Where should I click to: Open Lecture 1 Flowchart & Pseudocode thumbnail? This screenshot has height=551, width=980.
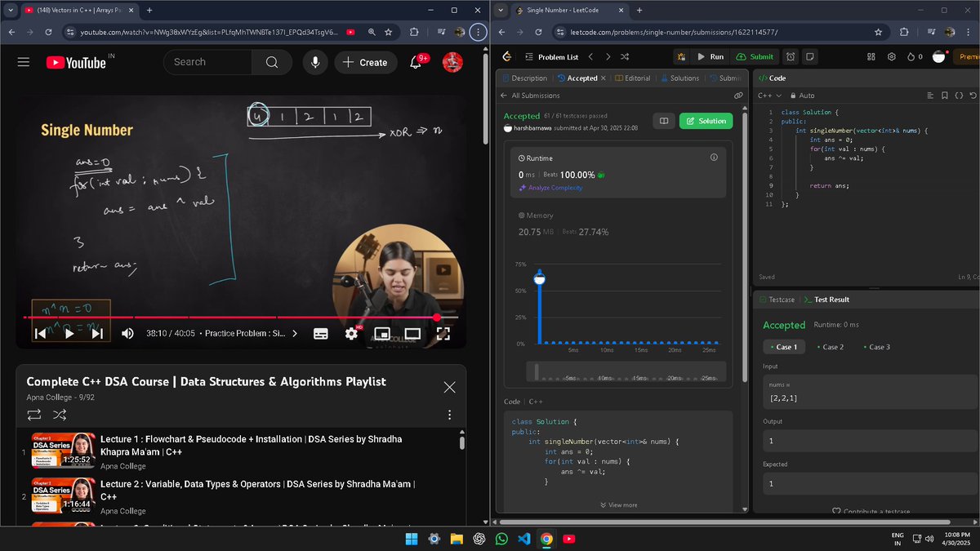tap(63, 451)
